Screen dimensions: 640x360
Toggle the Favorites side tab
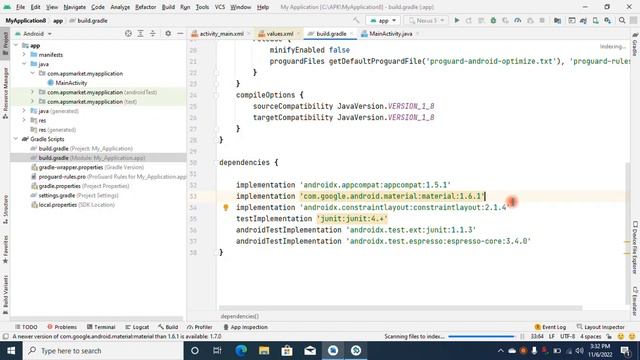coord(5,249)
